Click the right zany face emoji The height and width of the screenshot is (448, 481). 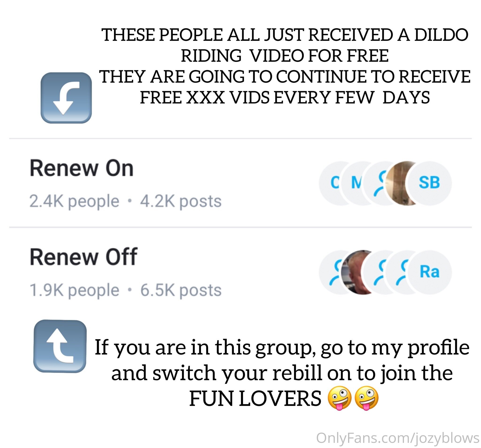[x=366, y=398]
